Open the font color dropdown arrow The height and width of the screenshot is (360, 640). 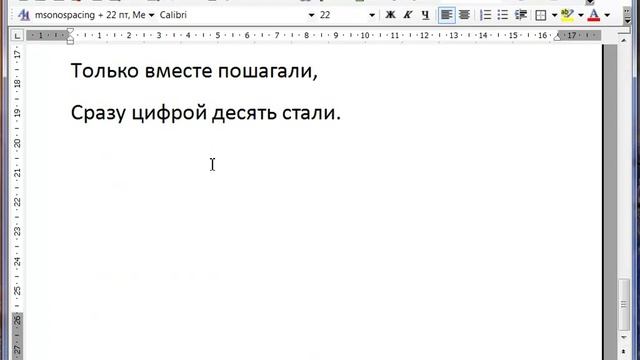tap(607, 16)
